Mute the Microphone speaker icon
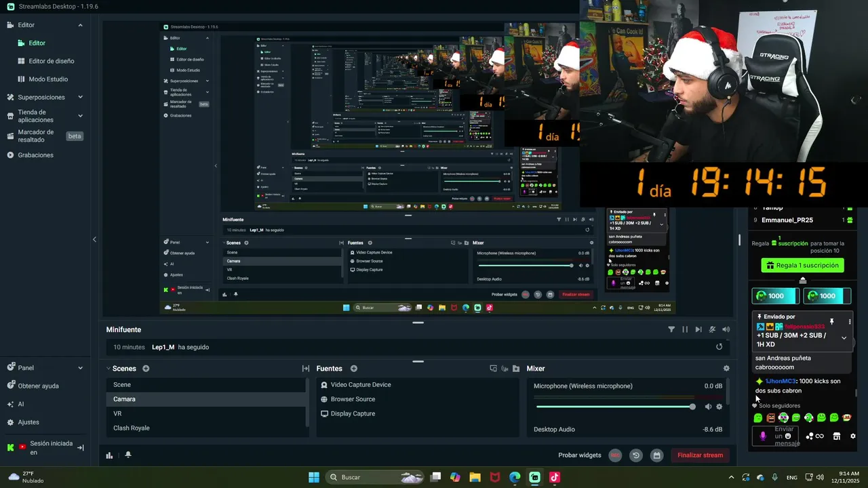Screen dimensions: 868x488 (x=708, y=407)
